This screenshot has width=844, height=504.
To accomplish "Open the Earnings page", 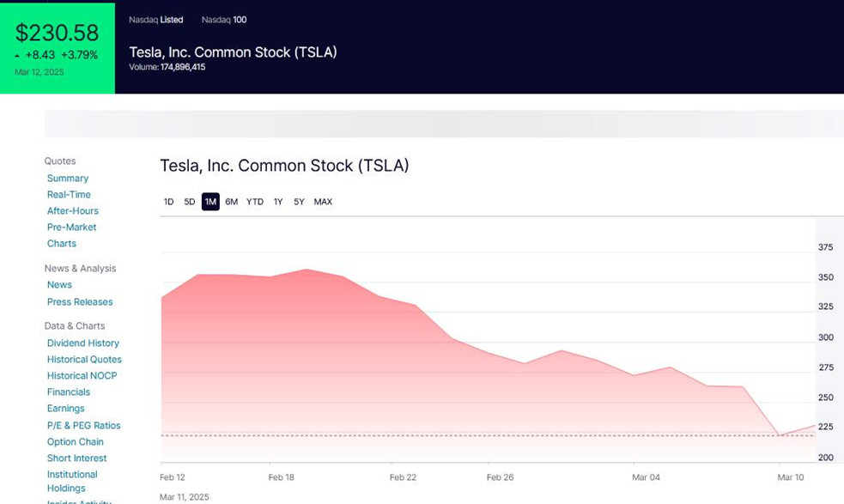I will point(66,409).
